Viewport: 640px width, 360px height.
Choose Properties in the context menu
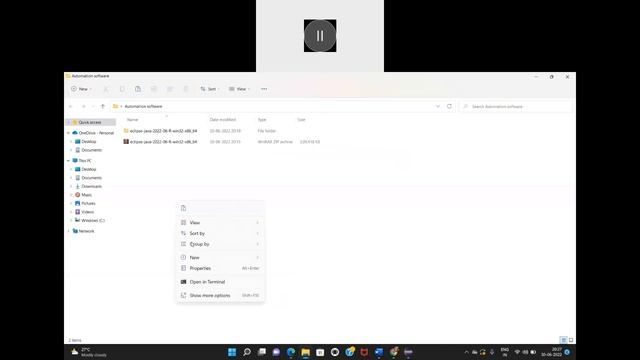click(x=220, y=269)
